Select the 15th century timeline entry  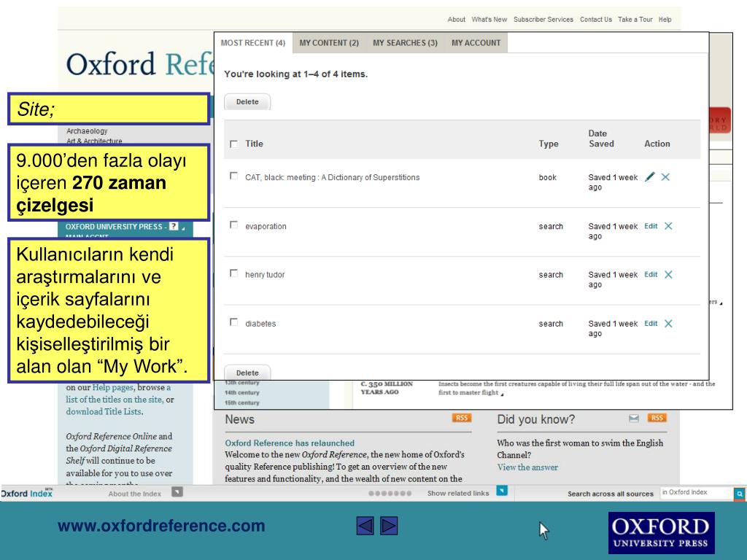pyautogui.click(x=242, y=402)
